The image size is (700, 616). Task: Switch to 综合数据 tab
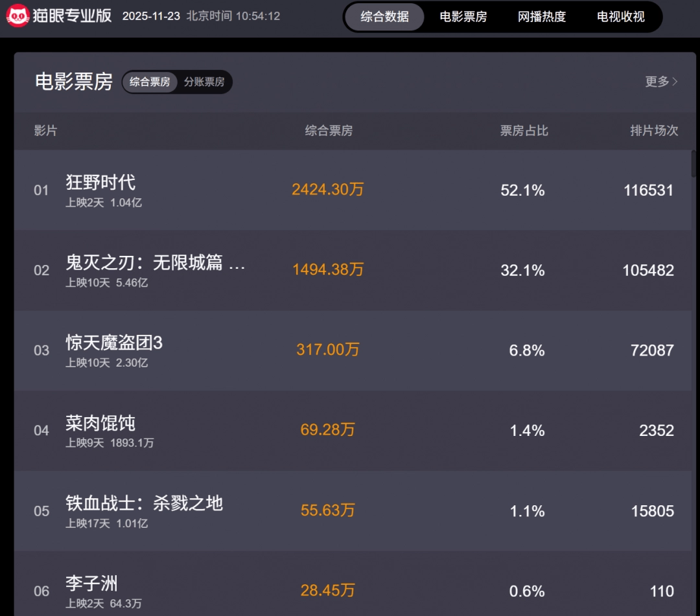tap(384, 17)
